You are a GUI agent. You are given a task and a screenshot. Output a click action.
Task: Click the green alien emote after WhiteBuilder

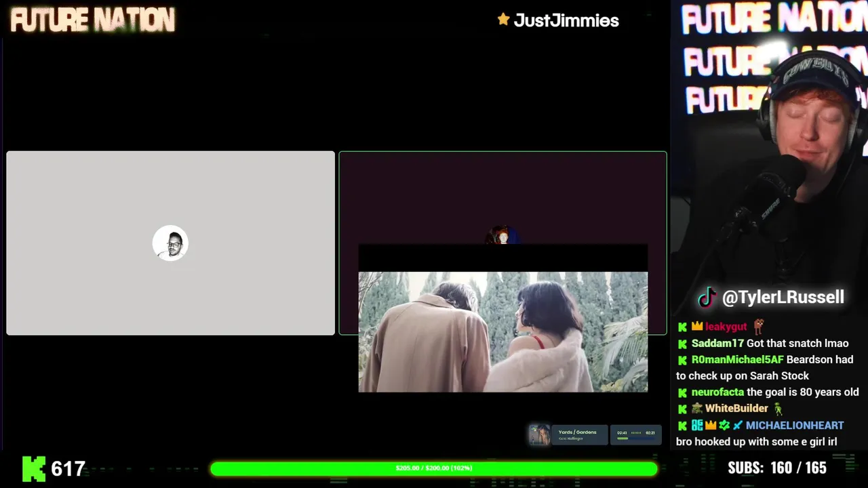pos(778,409)
